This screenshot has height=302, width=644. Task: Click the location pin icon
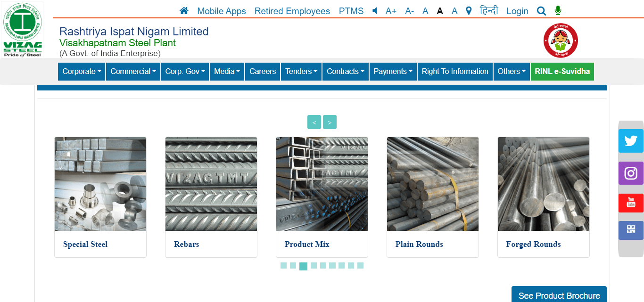[468, 10]
